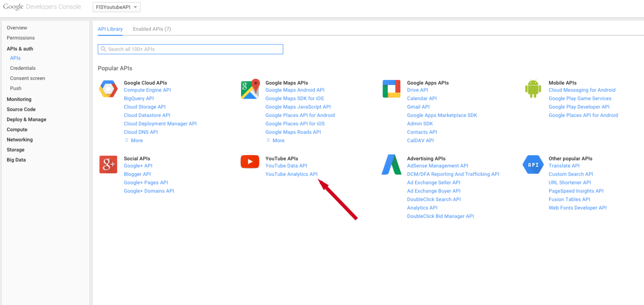Switch to the Enabled APIs (7) tab
644x305 pixels.
152,29
